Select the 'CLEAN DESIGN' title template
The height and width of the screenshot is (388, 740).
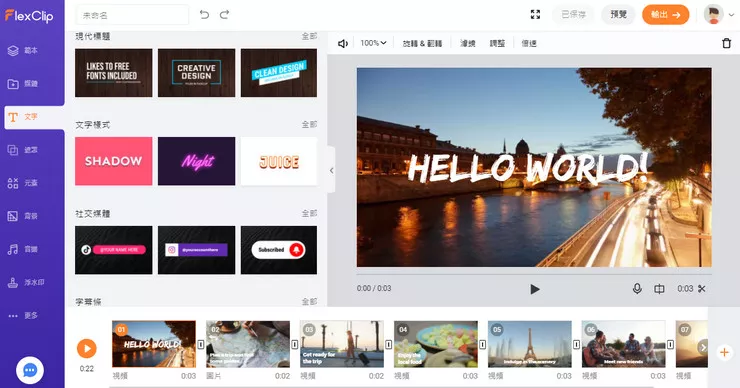click(x=279, y=73)
